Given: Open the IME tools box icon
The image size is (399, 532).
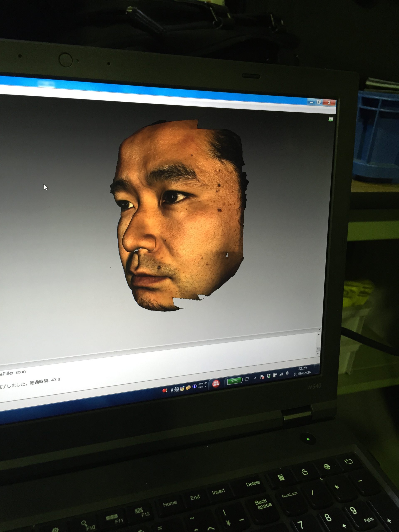Looking at the screenshot, I should click(x=188, y=387).
